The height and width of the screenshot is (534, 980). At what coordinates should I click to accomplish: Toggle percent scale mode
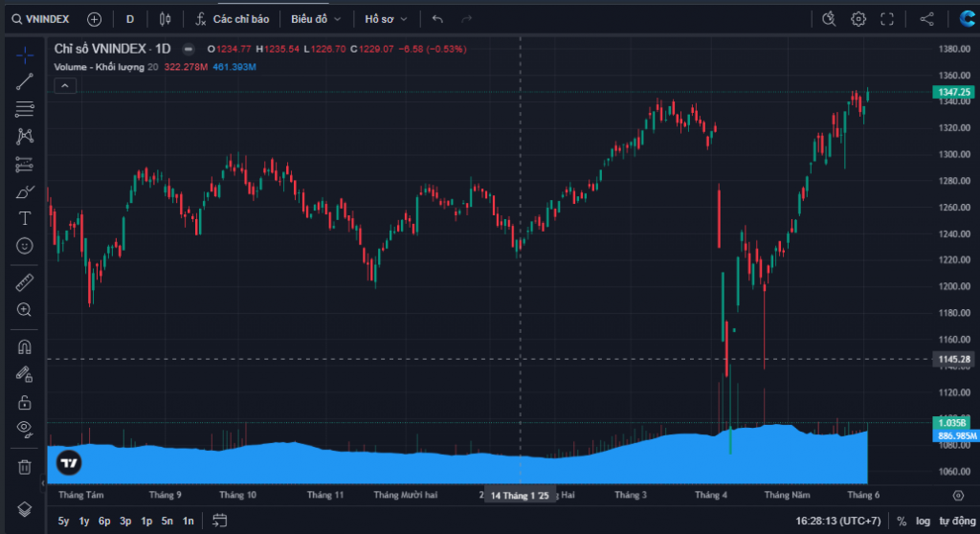[902, 521]
